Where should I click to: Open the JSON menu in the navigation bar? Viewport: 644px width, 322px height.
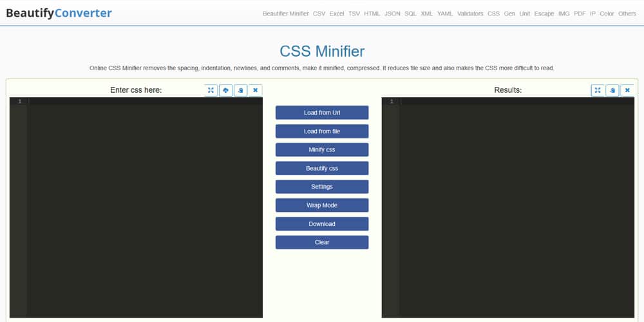pos(392,14)
